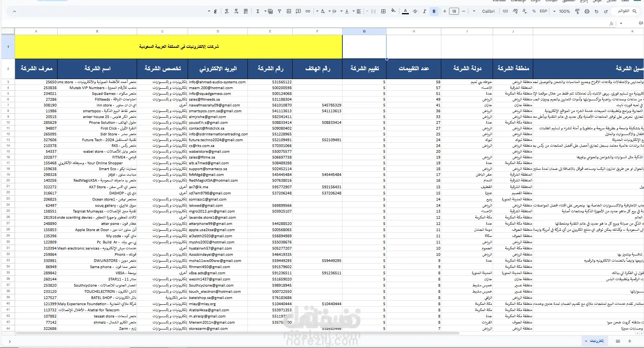
Task: Expand the input tools dropdown arrow
Action: tap(209, 11)
